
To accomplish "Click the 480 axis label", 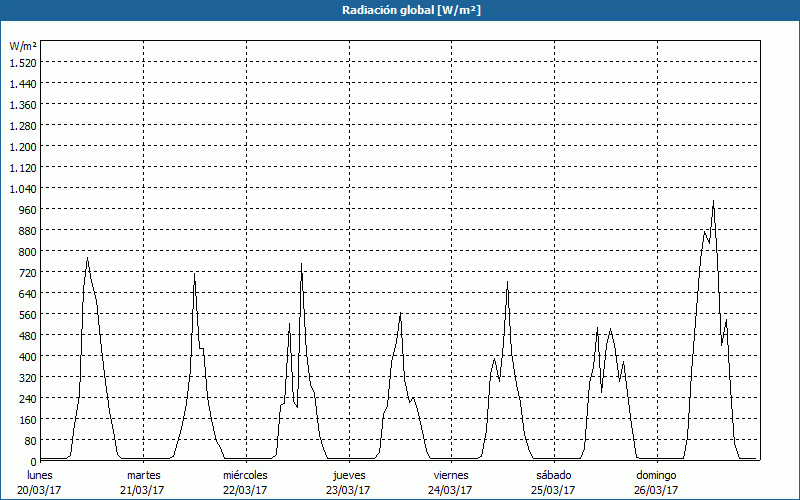I will coord(28,336).
